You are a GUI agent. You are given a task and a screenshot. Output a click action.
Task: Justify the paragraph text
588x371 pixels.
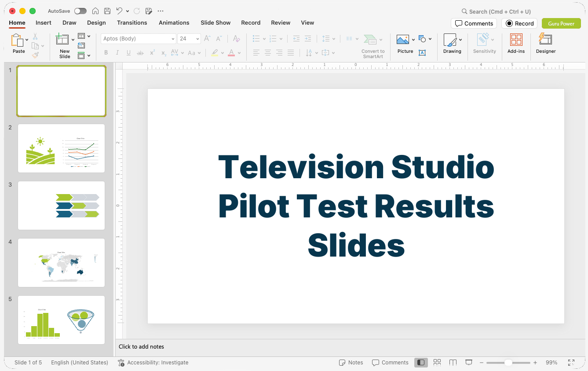click(291, 53)
